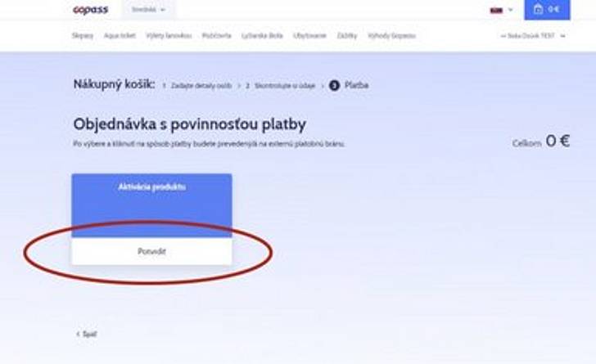
Task: Open the Zážitky menu item
Action: [x=347, y=36]
